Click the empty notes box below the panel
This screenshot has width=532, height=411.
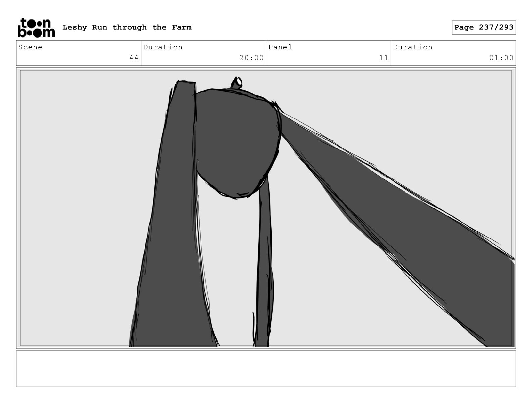click(x=266, y=369)
